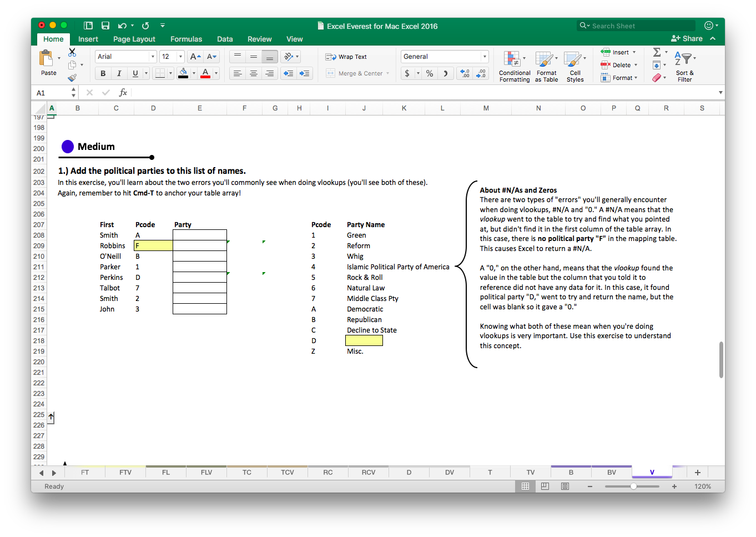Apply bold formatting from the ribbon
Viewport: 756px width, 537px height.
click(103, 73)
